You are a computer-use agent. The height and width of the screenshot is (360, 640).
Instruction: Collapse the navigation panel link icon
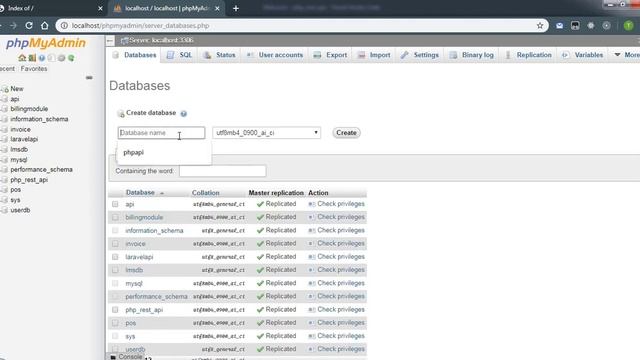point(89,78)
